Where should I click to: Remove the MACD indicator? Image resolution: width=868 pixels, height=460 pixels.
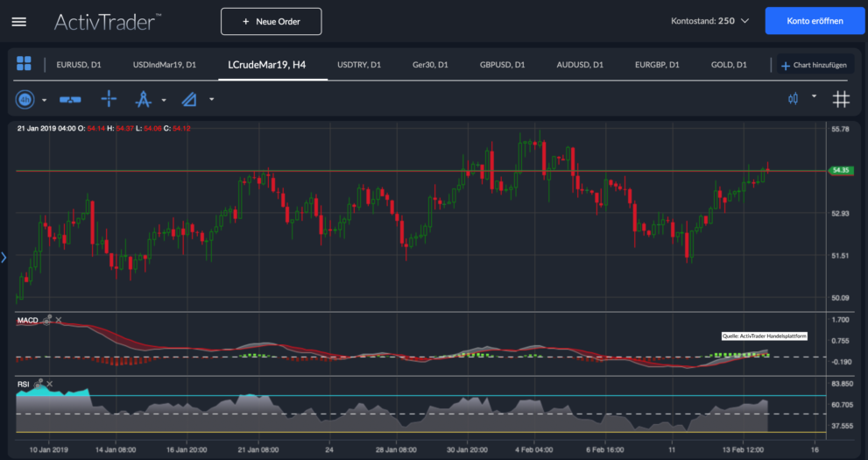[x=59, y=320]
